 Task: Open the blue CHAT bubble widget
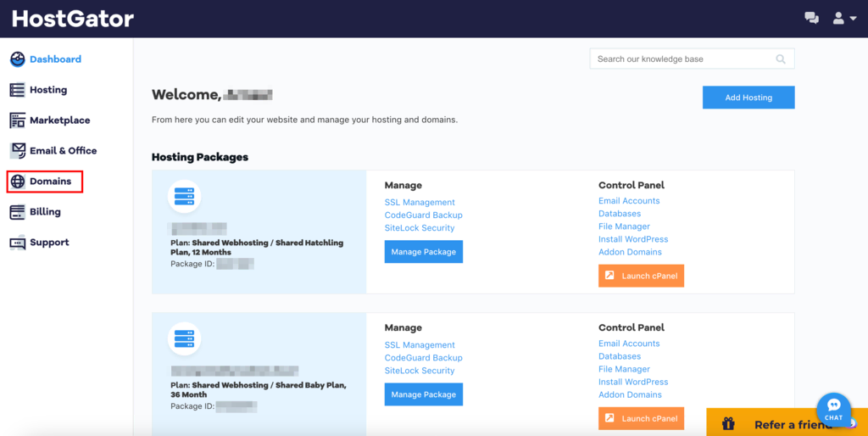click(x=834, y=410)
